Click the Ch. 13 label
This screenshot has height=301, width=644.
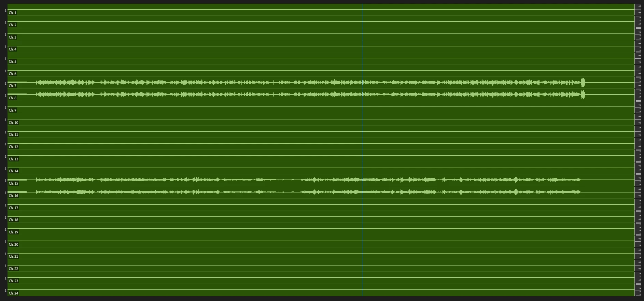pyautogui.click(x=14, y=159)
